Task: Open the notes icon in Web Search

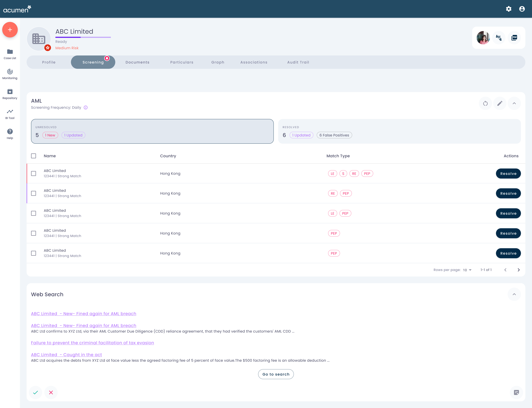Action: [516, 392]
